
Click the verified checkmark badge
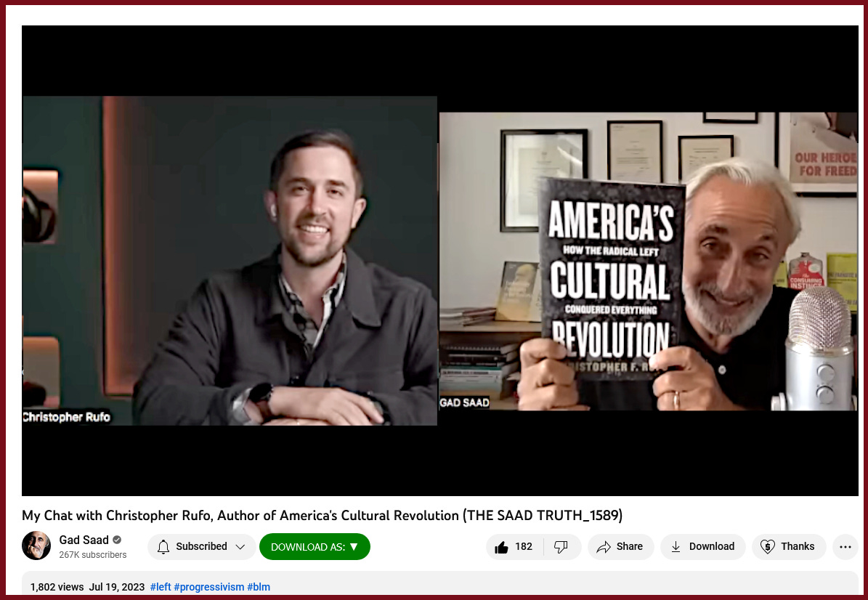(x=117, y=540)
